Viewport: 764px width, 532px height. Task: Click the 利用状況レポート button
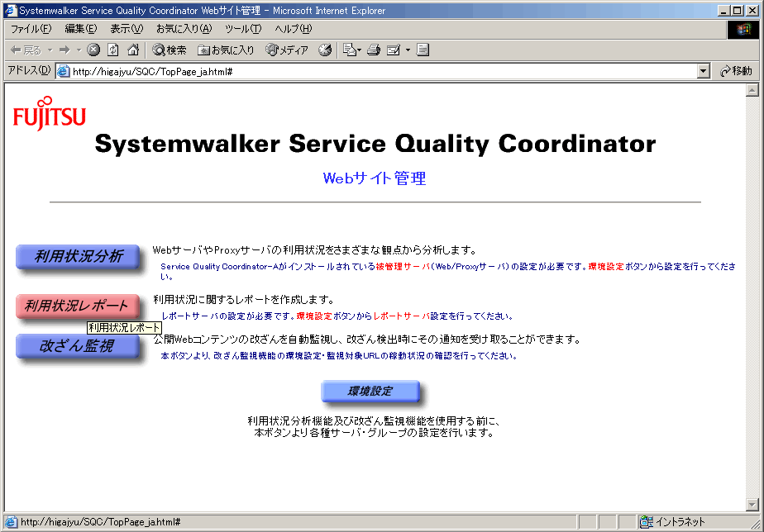[x=77, y=306]
